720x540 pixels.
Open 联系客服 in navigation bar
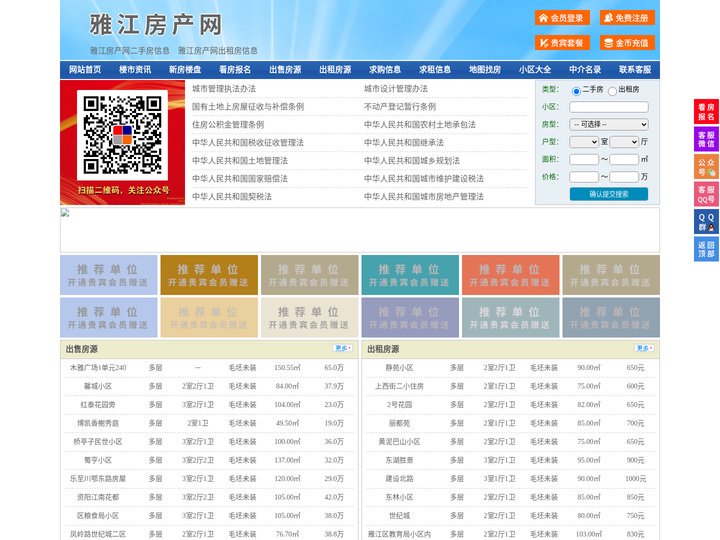click(635, 70)
